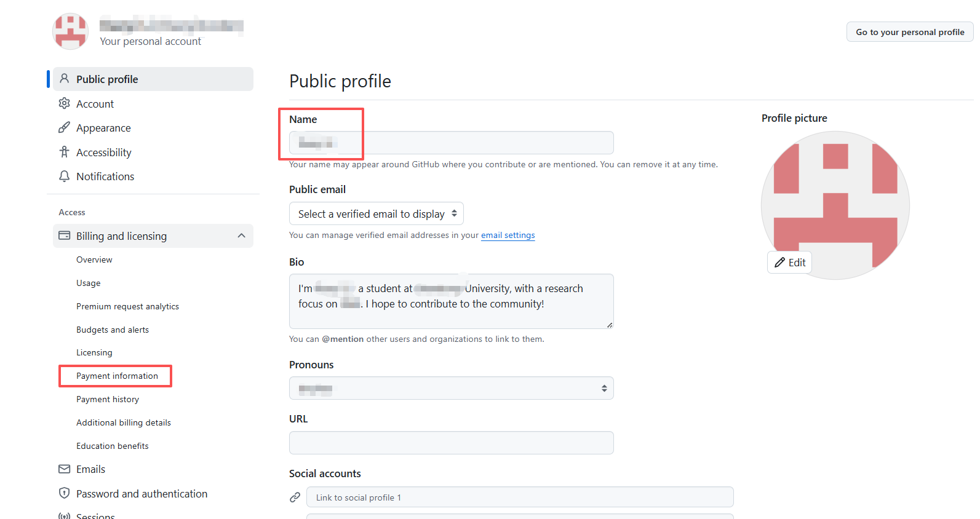Focus the Link to social profile 1 field
980x519 pixels.
click(x=520, y=497)
